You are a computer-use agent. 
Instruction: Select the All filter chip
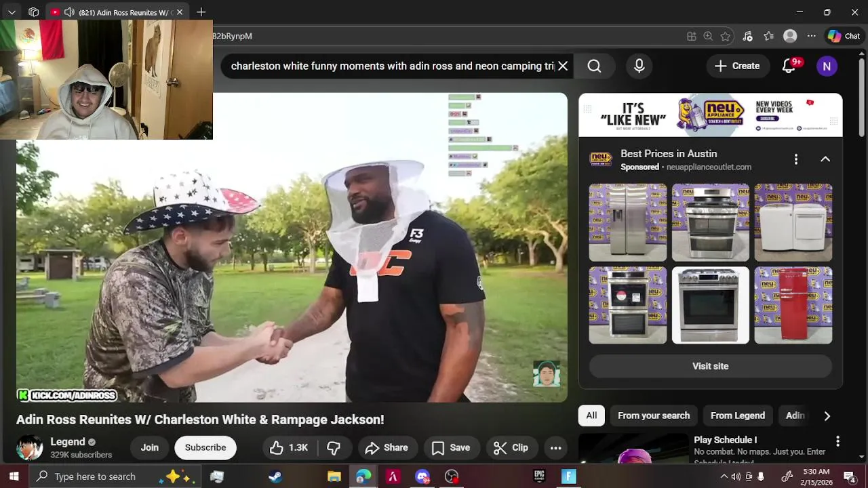[x=591, y=415]
